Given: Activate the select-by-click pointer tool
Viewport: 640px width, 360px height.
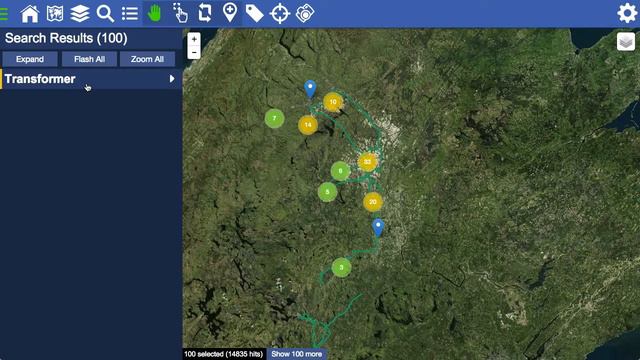Looking at the screenshot, I should [x=180, y=13].
